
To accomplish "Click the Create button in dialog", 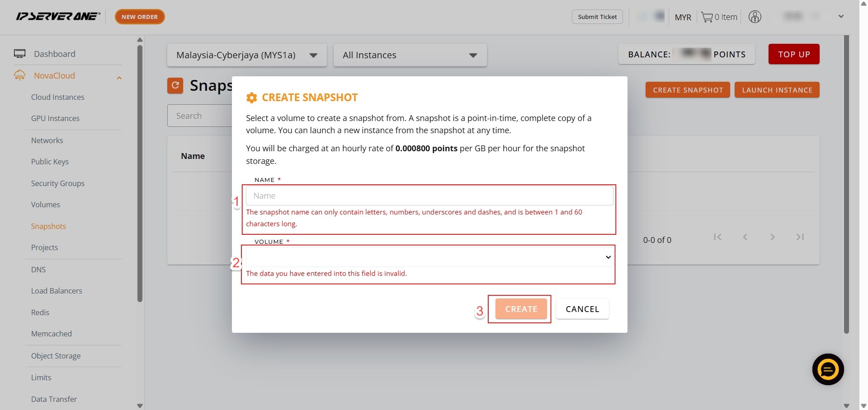I will tap(521, 309).
